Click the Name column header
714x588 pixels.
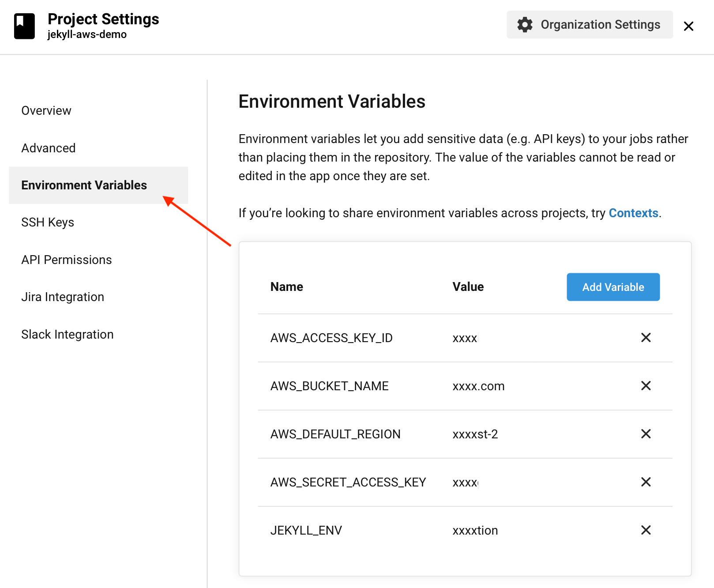286,286
